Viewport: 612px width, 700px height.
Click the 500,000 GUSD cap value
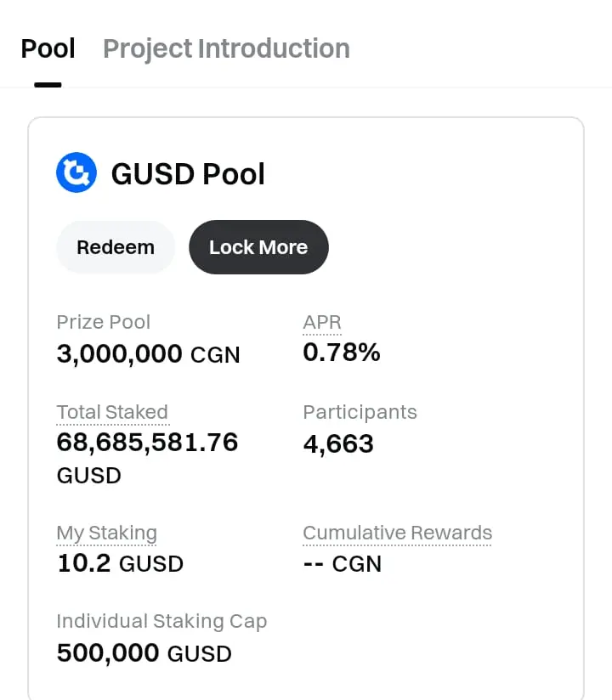144,653
